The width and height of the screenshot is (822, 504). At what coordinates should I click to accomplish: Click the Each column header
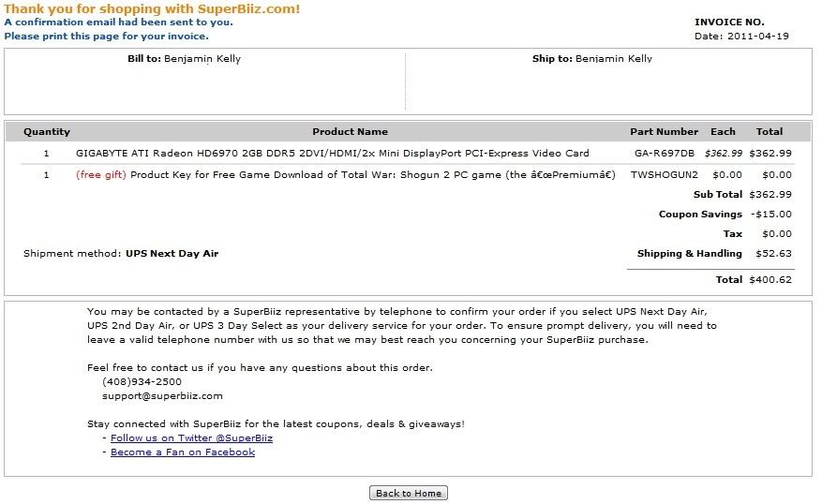pos(723,131)
